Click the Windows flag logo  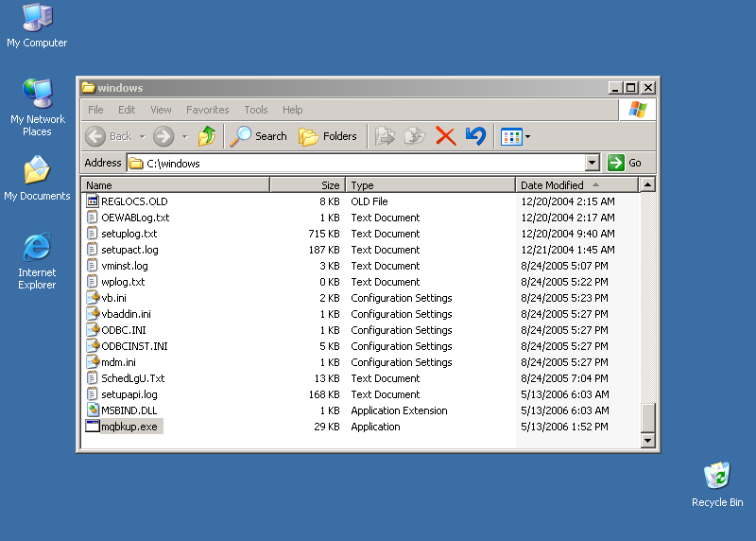637,110
